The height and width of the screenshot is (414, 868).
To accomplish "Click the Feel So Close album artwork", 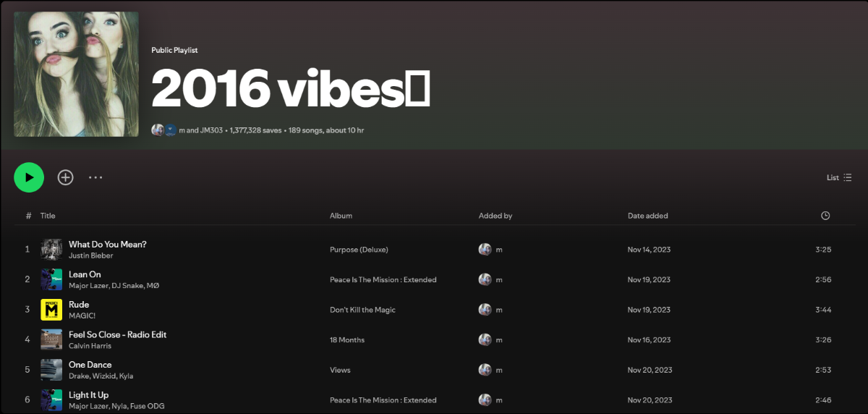I will click(x=51, y=340).
